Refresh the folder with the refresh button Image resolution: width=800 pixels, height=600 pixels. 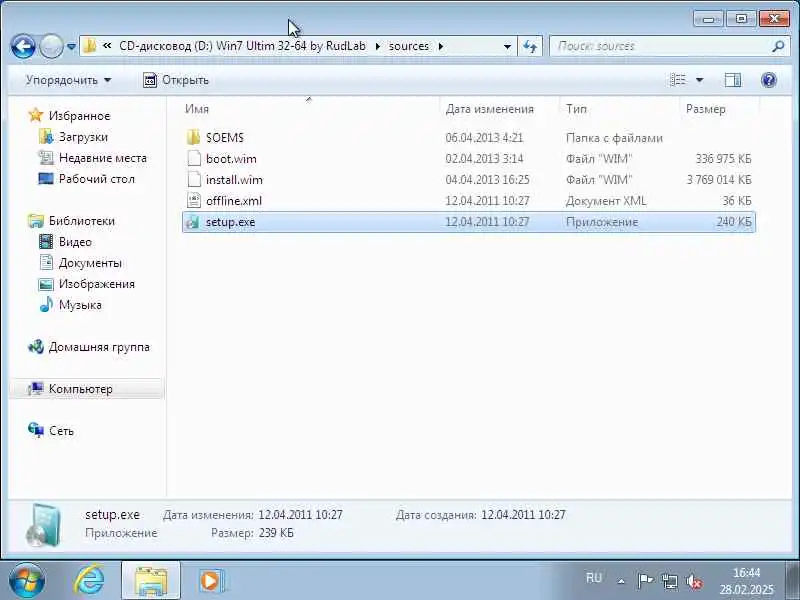530,47
